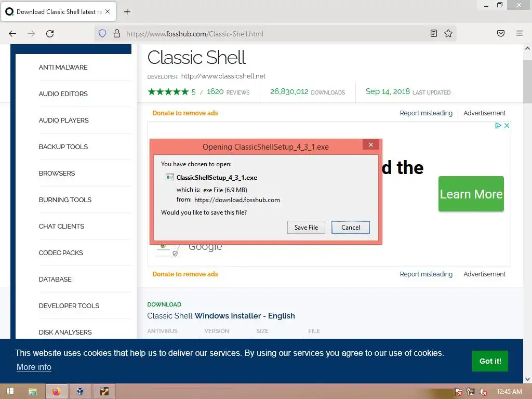532x399 pixels.
Task: Open File Explorer from taskbar
Action: click(x=33, y=392)
